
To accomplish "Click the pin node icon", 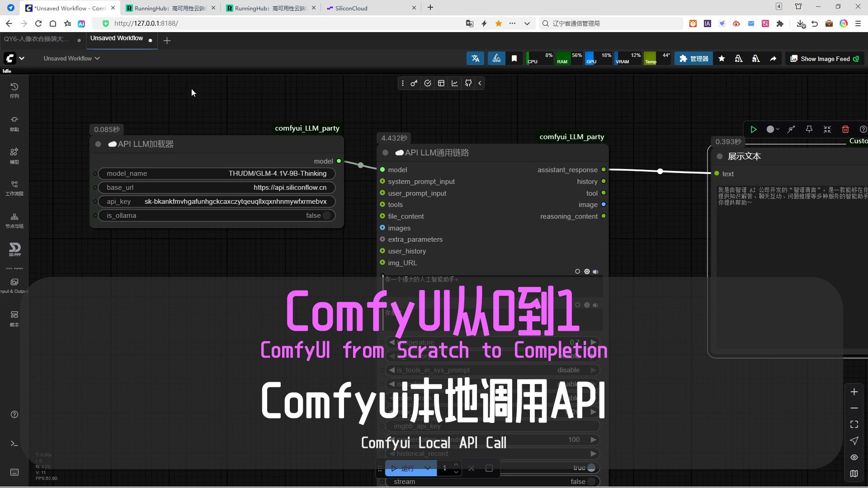I will tap(809, 129).
